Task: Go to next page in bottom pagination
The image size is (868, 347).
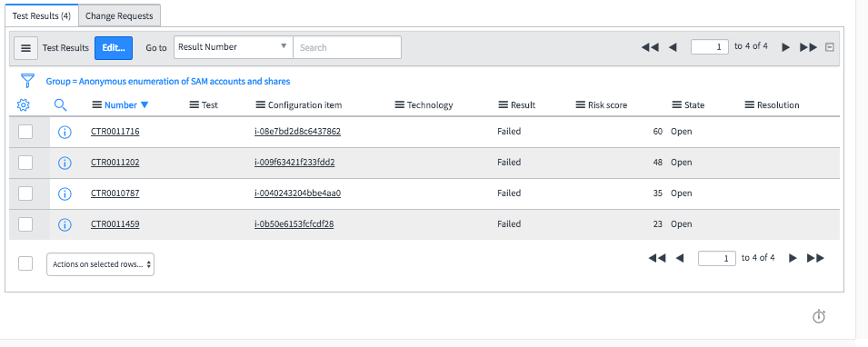Action: click(x=793, y=258)
